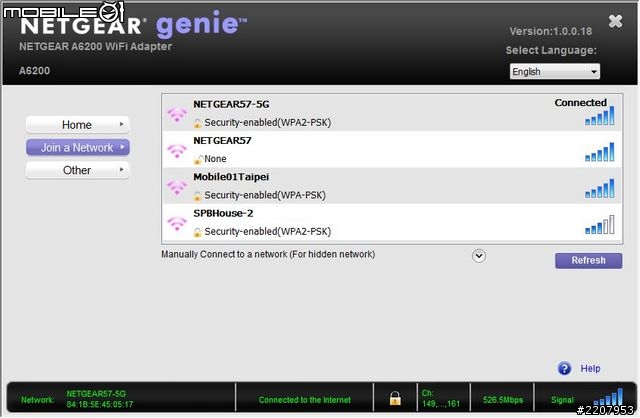Click Connected to the Internet status

pyautogui.click(x=304, y=400)
